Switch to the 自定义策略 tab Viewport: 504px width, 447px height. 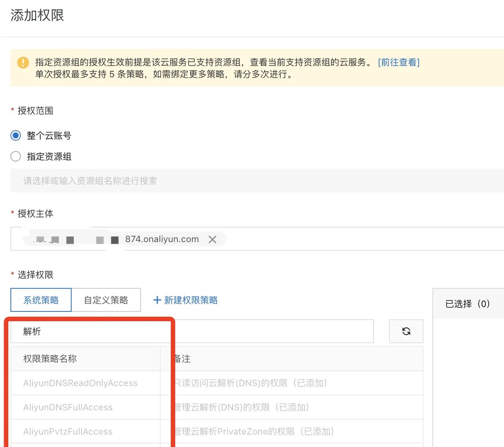pyautogui.click(x=106, y=300)
